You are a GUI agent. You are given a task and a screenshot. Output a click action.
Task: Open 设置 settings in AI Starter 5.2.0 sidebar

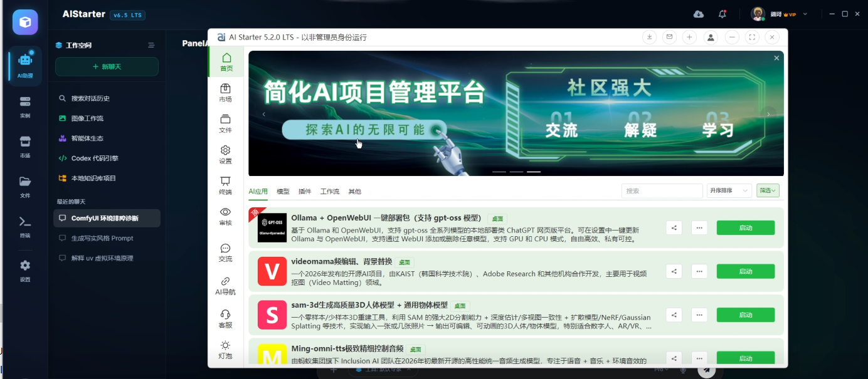(225, 155)
